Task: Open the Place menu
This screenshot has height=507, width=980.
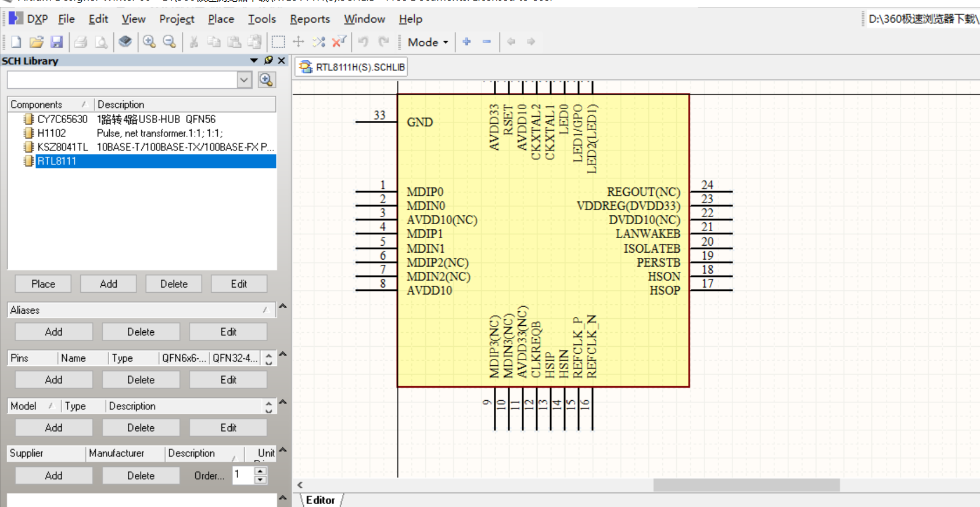Action: coord(221,19)
